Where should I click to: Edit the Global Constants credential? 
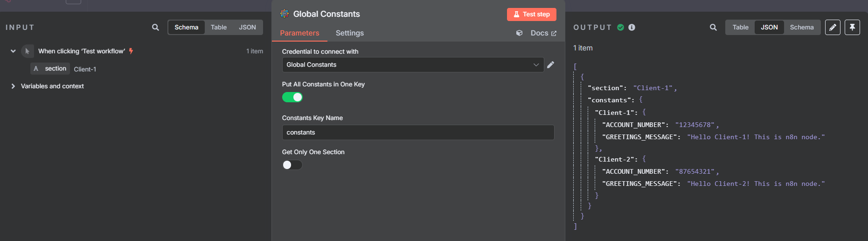pyautogui.click(x=551, y=65)
